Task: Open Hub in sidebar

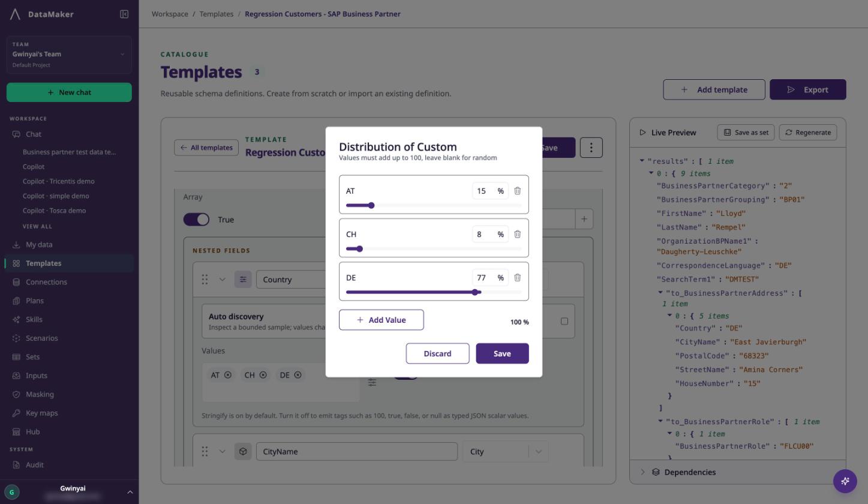Action: (69, 431)
